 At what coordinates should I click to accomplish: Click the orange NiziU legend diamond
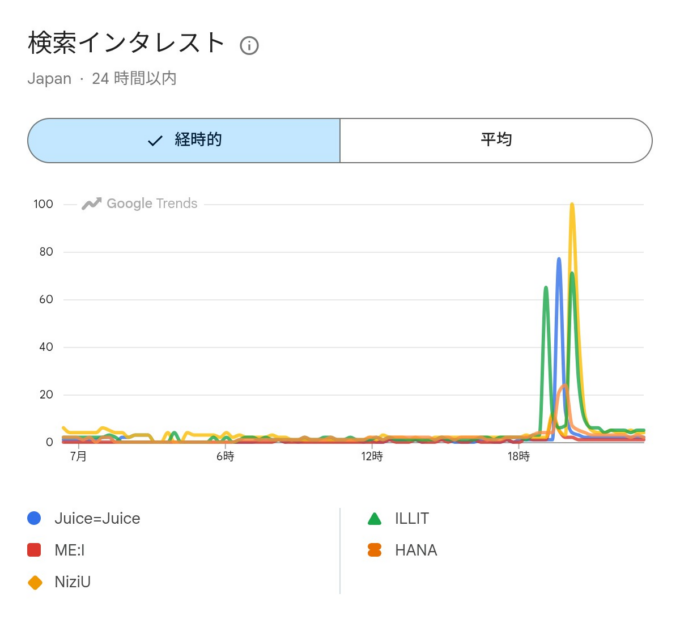[x=35, y=582]
